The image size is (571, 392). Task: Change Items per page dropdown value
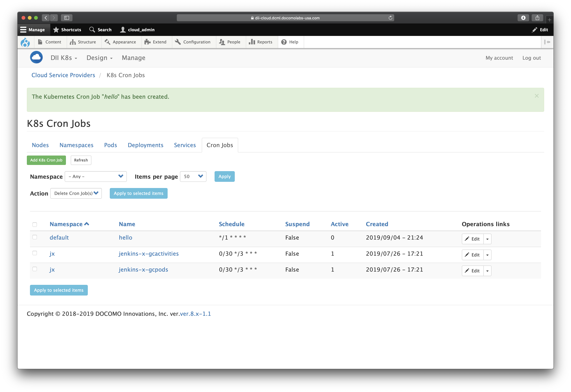point(193,176)
